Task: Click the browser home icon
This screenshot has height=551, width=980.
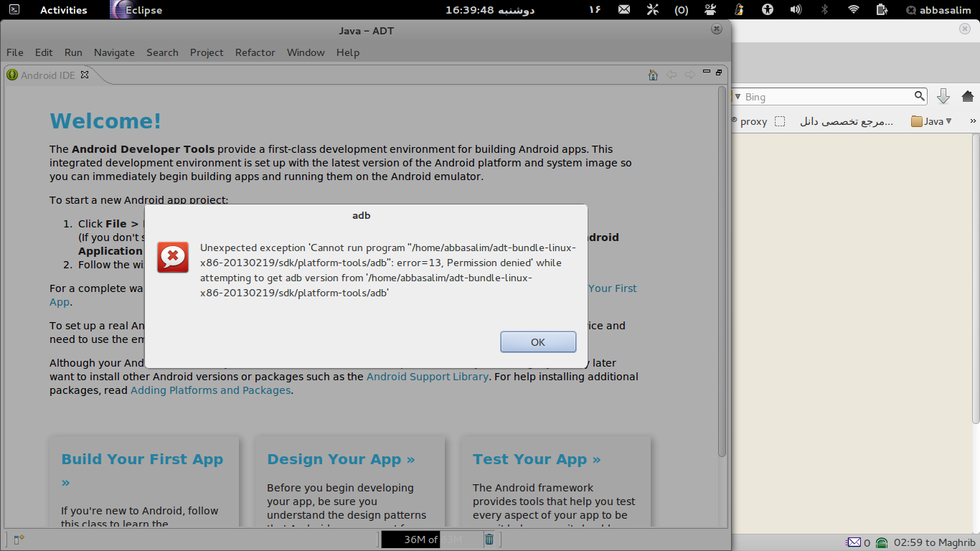Action: click(x=967, y=96)
